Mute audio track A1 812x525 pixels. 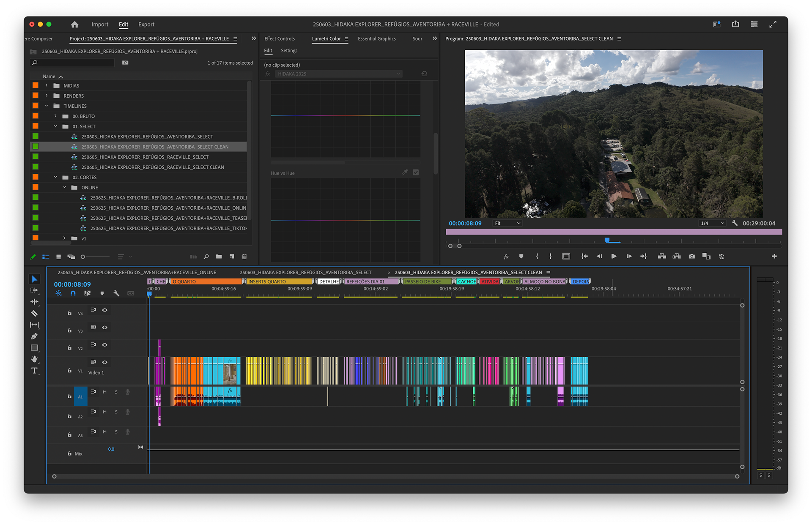pos(104,392)
